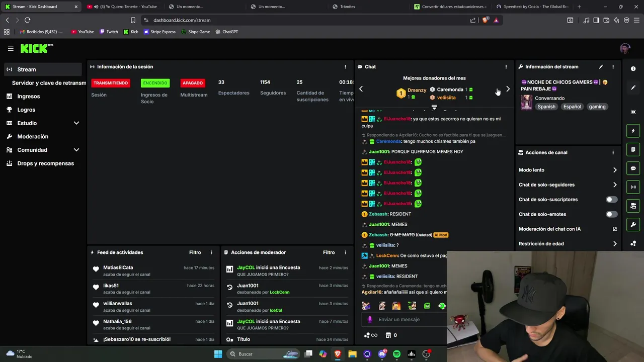Screen dimensions: 644x362
Task: Click APAGADO Multistream status badge
Action: tap(193, 83)
